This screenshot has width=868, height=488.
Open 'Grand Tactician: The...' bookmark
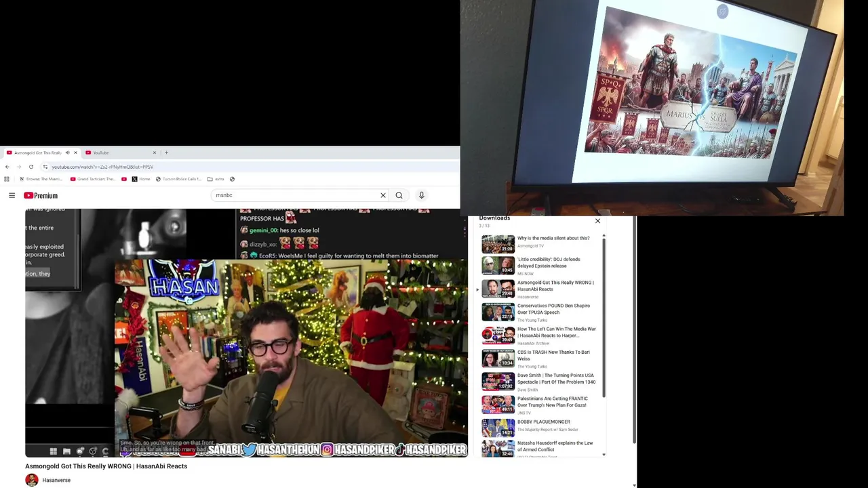pos(92,179)
